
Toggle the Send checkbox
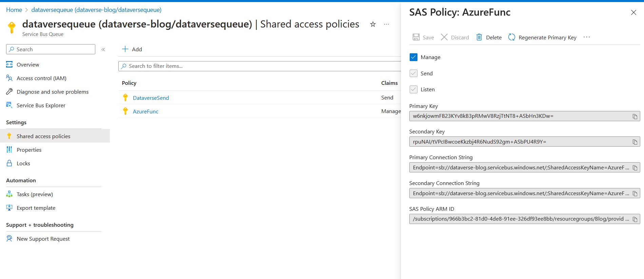[413, 73]
